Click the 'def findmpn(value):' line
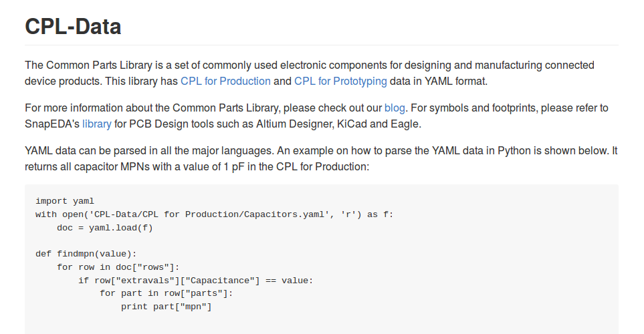Viewport: 644px width, 334px height. (x=86, y=254)
